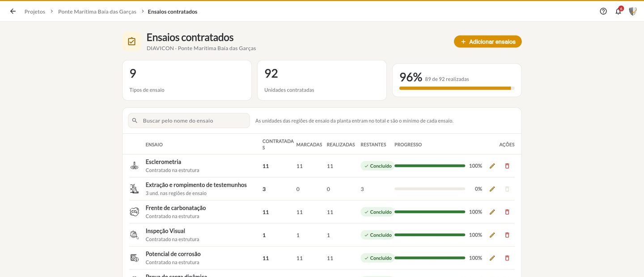Edit Extração e rompimento de testemunhos row
Screen dimensions: 644x277
[x=492, y=189]
